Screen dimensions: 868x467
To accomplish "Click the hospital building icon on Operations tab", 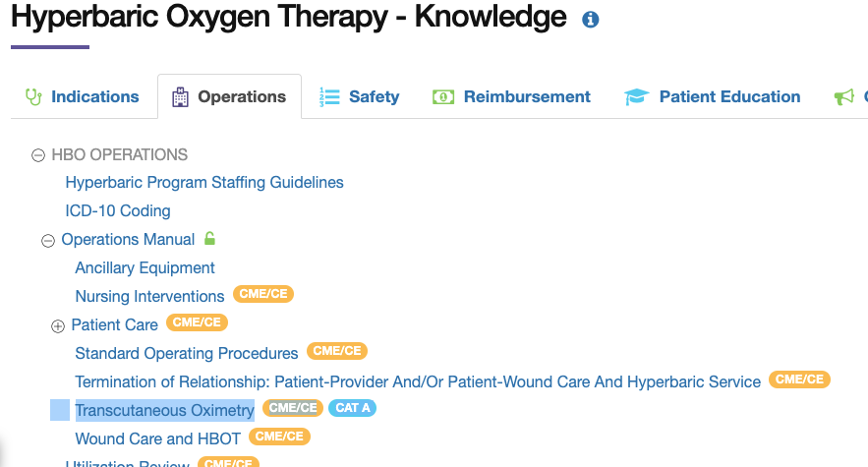I will [x=180, y=97].
